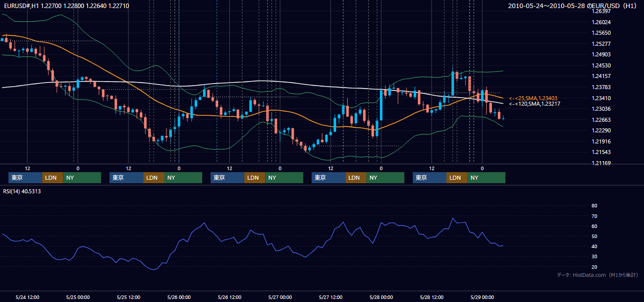This screenshot has width=644, height=302.
Task: Click the 1.23036 price axis label
Action: pyautogui.click(x=601, y=109)
